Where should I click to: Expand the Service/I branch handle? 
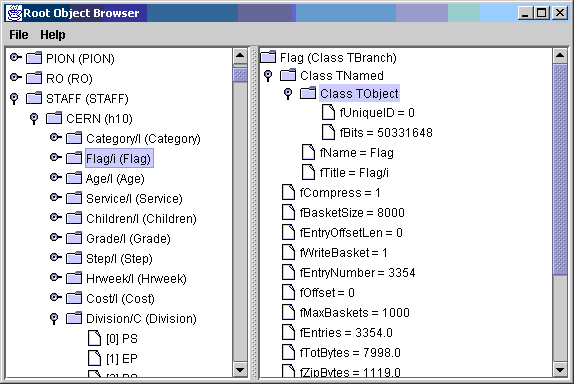(x=56, y=197)
